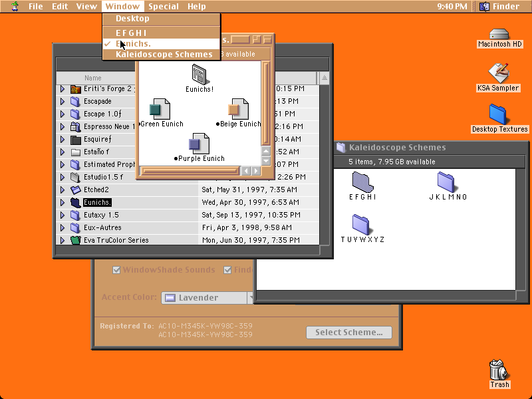Click the Kaleidoscope Schemes window title icon
Image resolution: width=532 pixels, height=399 pixels.
point(340,147)
